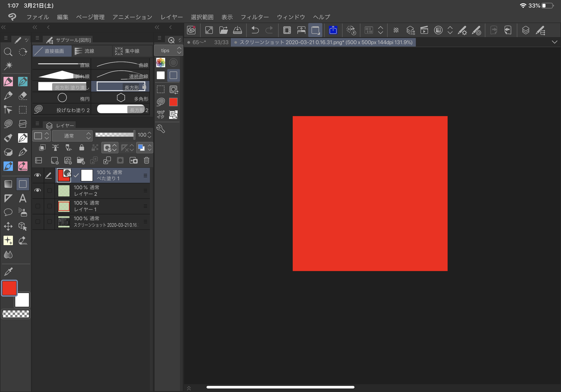
Task: Open the フィルター menu
Action: [255, 17]
